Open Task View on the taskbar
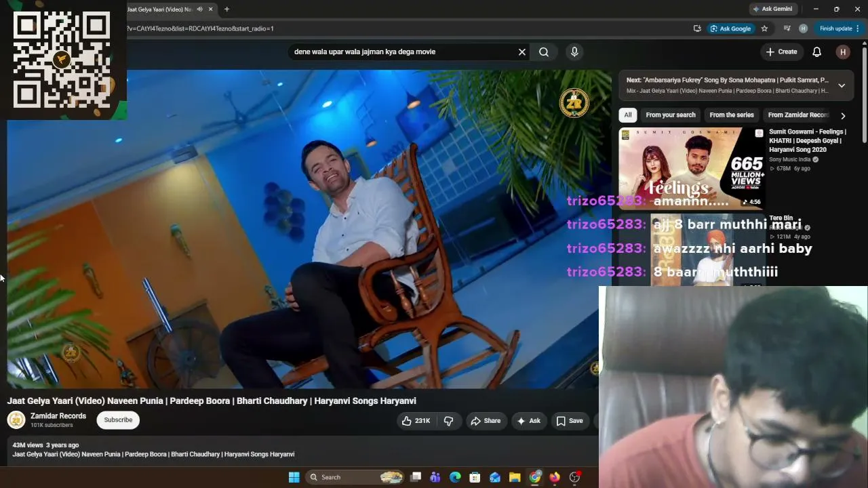Screen dimensions: 868x488 (416, 477)
